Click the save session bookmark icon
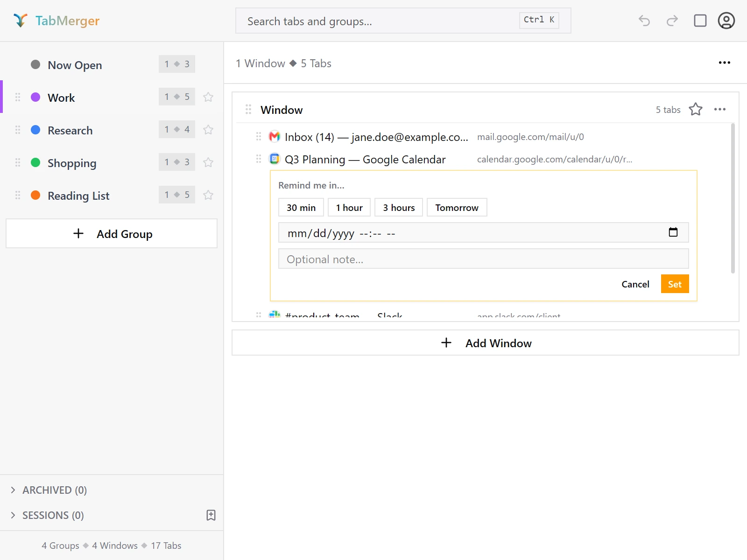This screenshot has height=560, width=747. point(211,515)
